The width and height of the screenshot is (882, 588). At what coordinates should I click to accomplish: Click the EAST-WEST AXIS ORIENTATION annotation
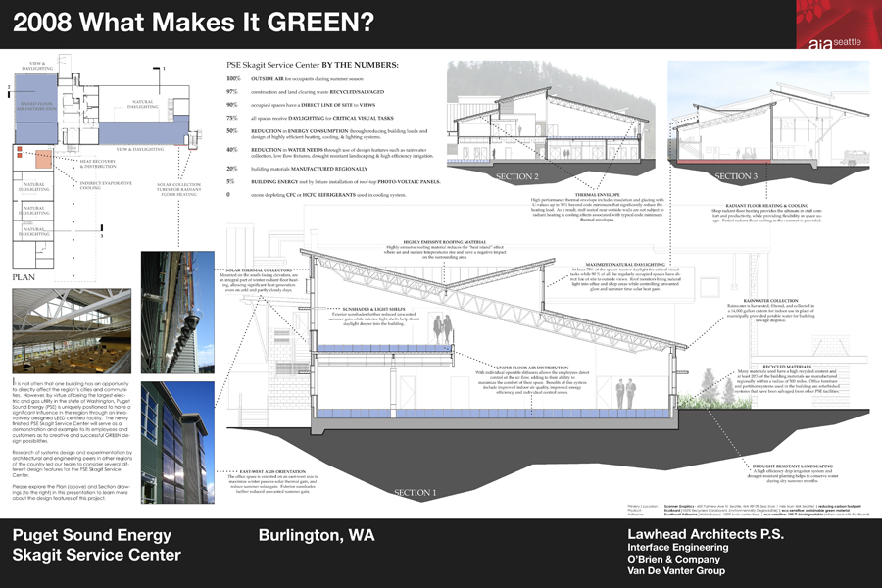pyautogui.click(x=272, y=481)
